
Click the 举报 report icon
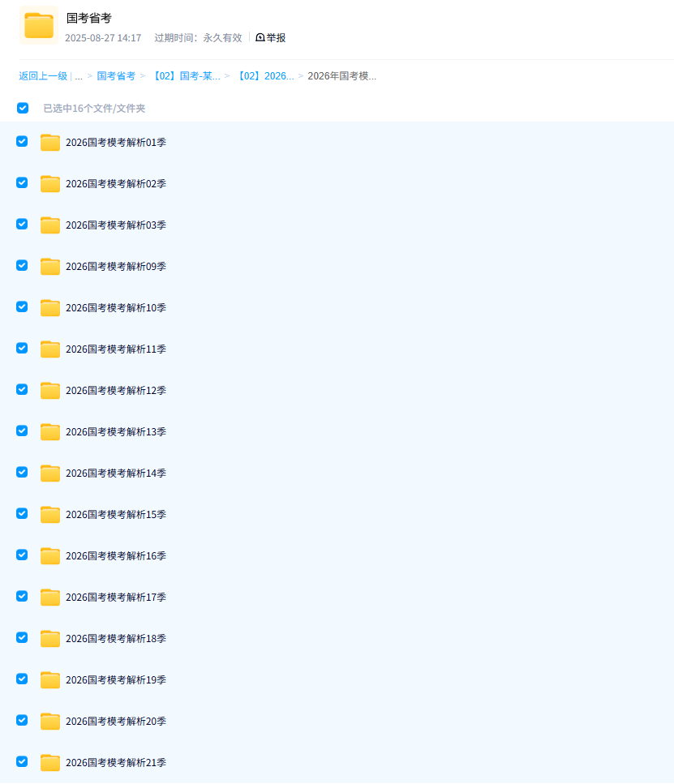(260, 37)
